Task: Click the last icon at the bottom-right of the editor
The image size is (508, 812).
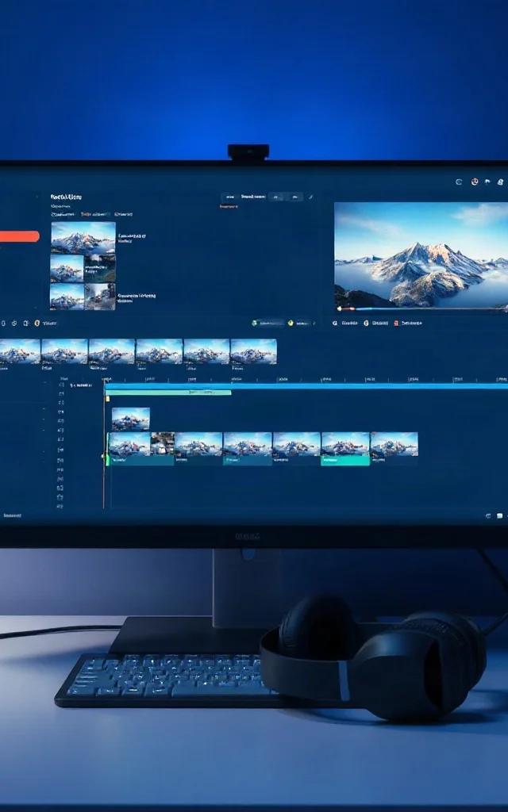Action: coord(500,516)
